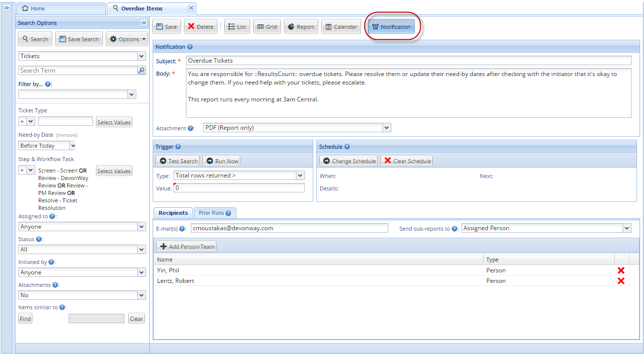Open the Options dropdown button
Viewport: 644px width, 354px height.
127,39
